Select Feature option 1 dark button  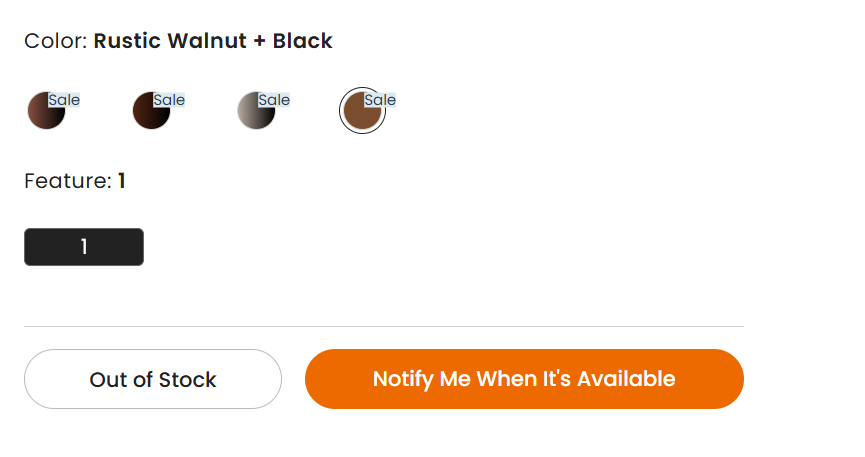(84, 247)
